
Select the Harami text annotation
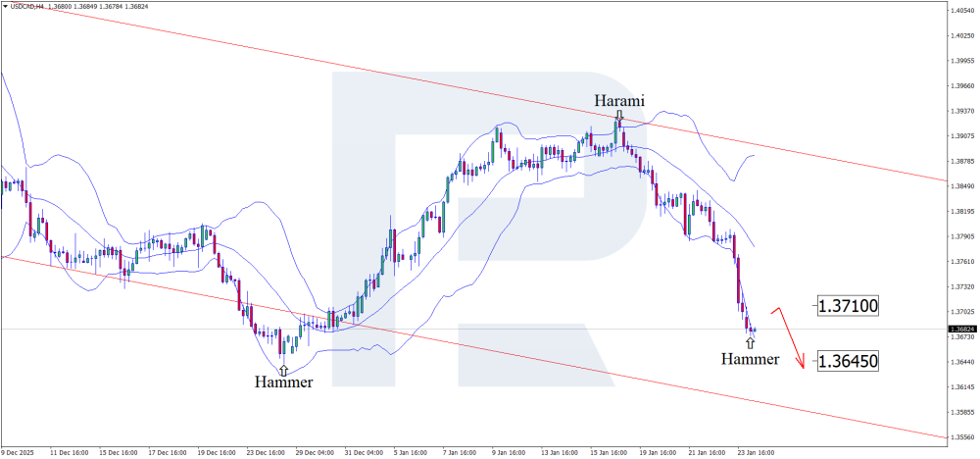618,100
